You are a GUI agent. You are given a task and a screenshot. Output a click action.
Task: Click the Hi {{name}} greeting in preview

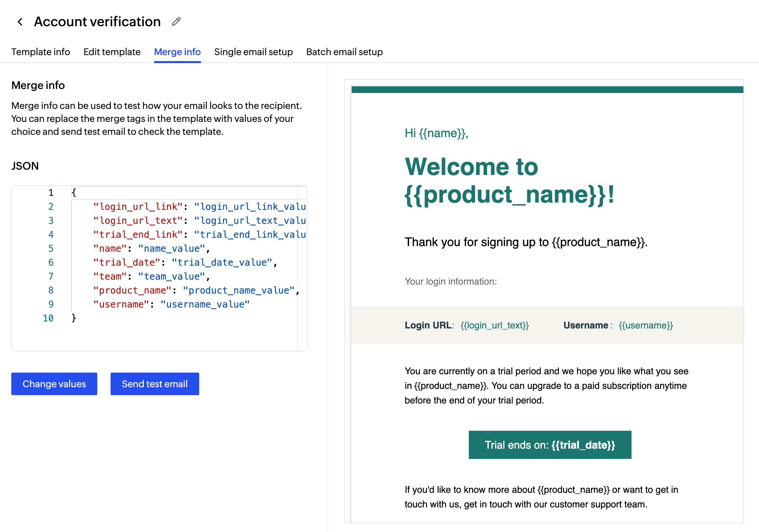tap(436, 133)
